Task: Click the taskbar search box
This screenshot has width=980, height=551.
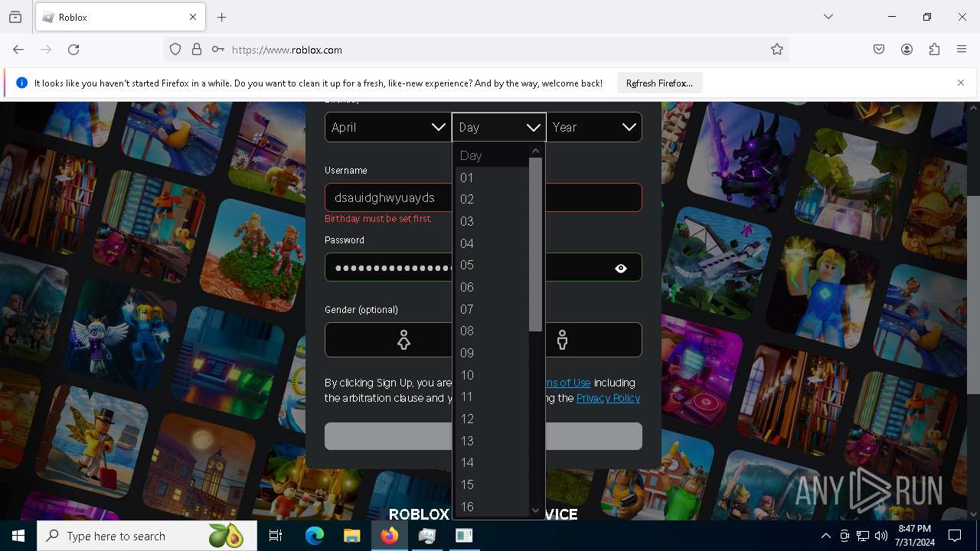Action: (147, 536)
